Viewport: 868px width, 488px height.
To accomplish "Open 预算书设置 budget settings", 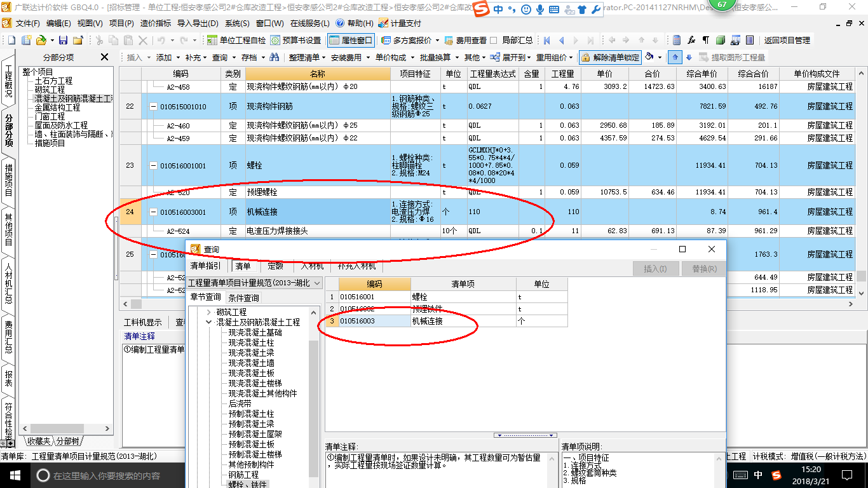I will [297, 40].
